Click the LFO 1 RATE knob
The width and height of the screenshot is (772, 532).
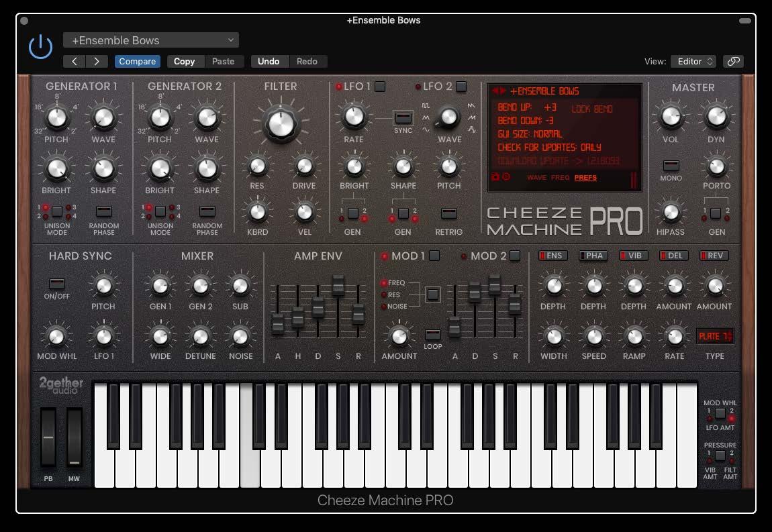point(354,117)
